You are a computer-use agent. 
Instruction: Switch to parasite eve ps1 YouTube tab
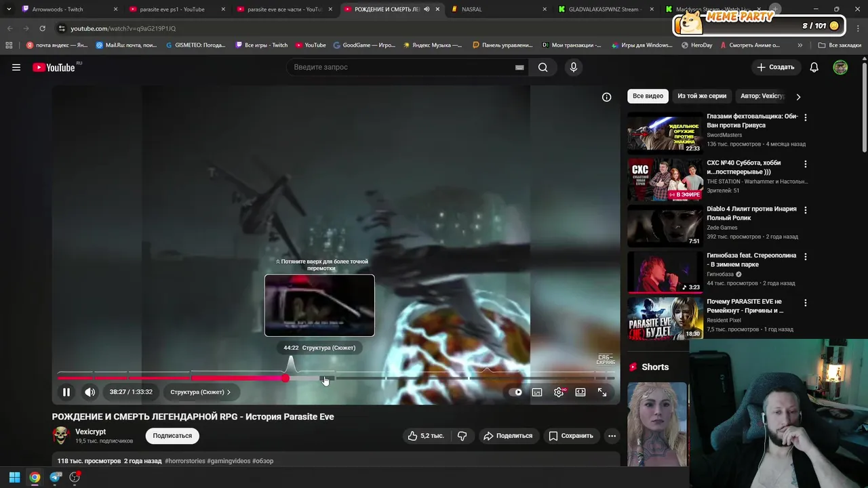[176, 9]
